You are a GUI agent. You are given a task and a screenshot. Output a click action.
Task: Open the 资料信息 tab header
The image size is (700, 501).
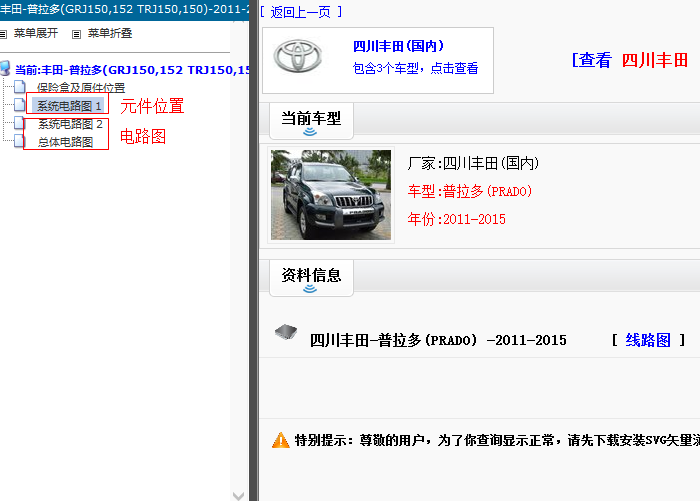pos(311,277)
